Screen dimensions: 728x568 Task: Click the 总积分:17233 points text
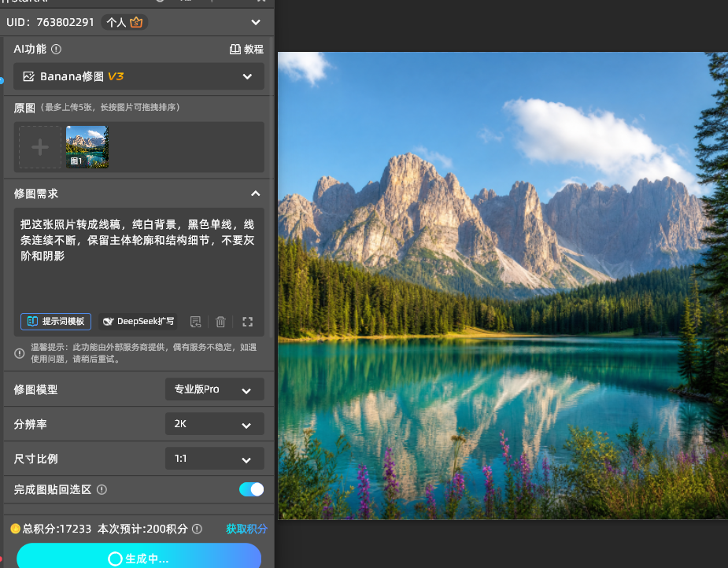click(57, 529)
